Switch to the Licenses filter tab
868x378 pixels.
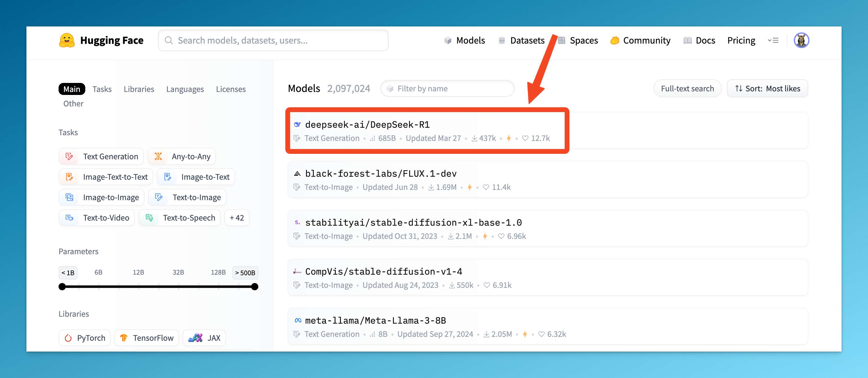click(x=231, y=89)
